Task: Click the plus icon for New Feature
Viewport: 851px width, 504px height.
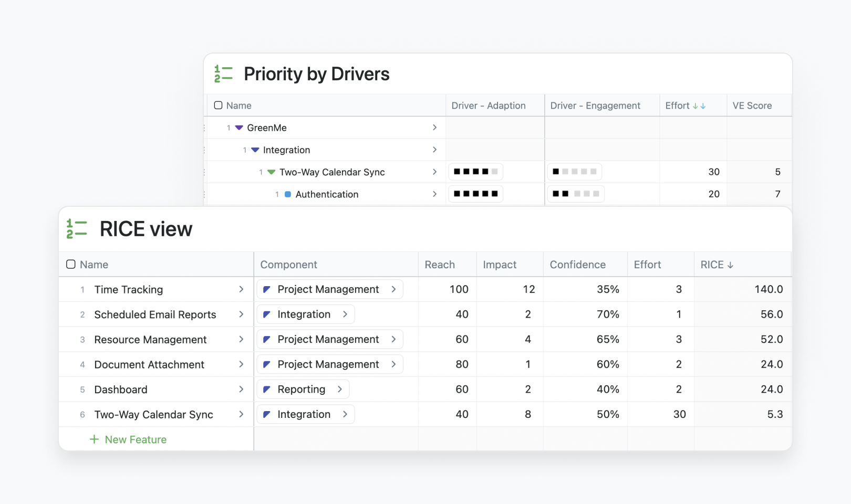Action: [94, 439]
